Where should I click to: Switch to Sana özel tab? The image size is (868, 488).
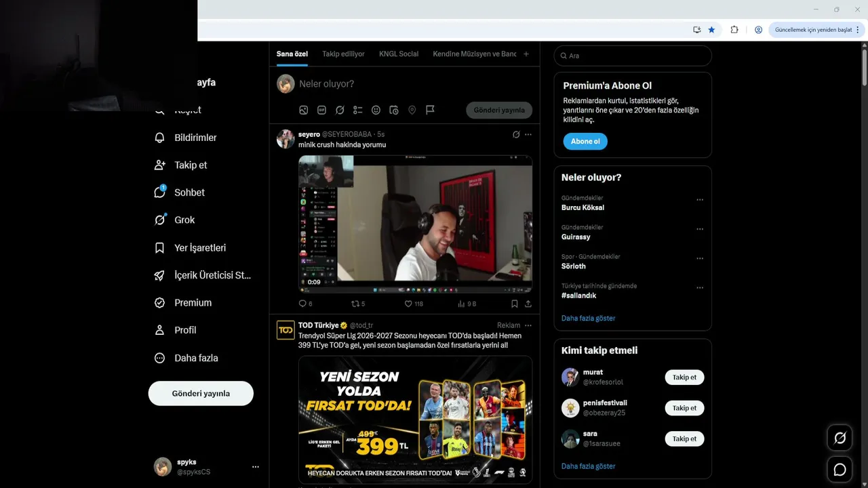292,54
